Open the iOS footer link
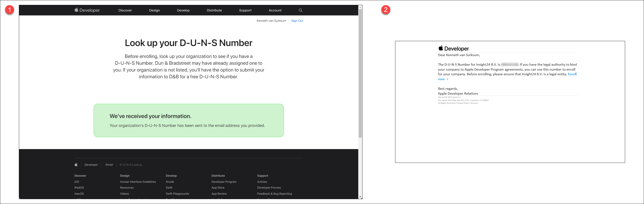Screen dimensions: 644x204 coord(77,182)
